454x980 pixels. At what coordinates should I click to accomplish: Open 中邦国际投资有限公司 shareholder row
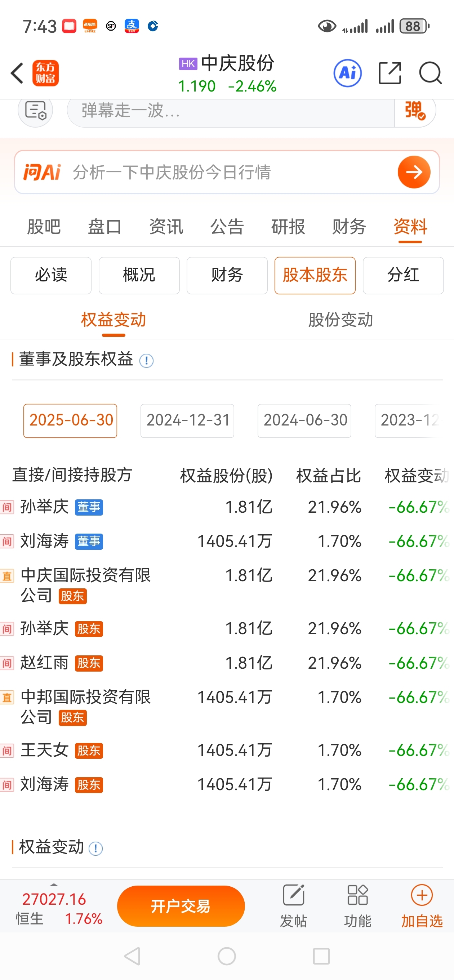[227, 707]
